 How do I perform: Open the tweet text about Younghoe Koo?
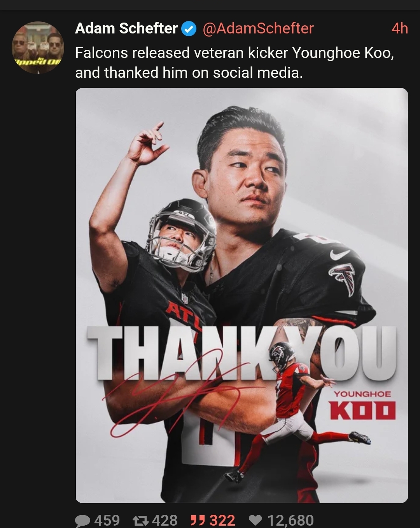pyautogui.click(x=234, y=63)
